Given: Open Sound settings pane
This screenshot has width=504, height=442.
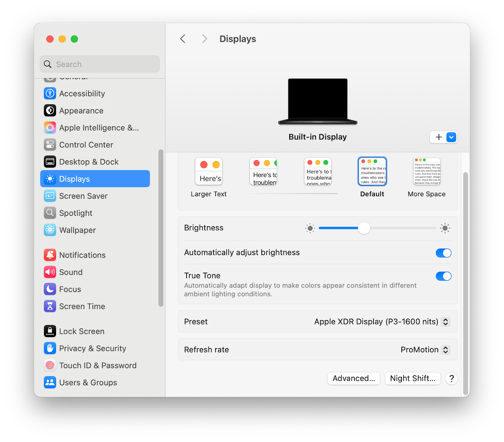Looking at the screenshot, I should [x=95, y=272].
